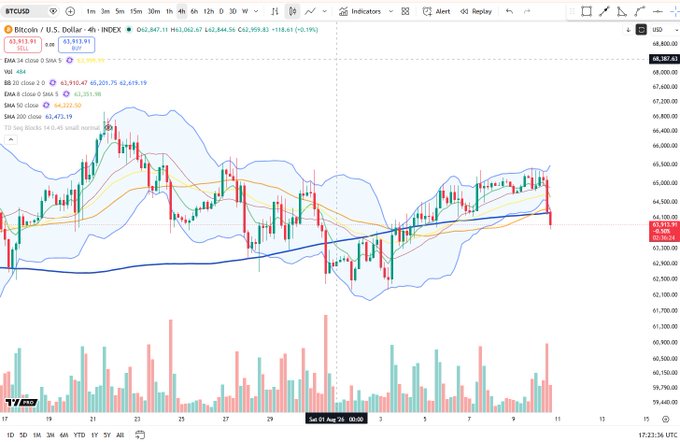Set date range to 5D
The width and height of the screenshot is (680, 442).
[23, 435]
